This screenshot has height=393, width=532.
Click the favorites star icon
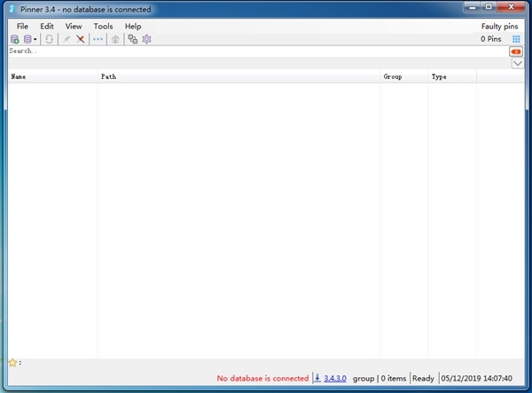[x=12, y=363]
